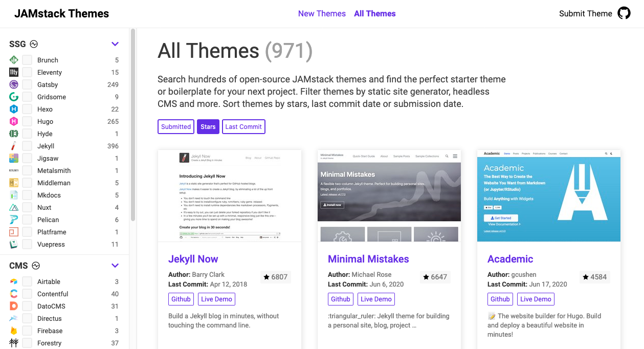The width and height of the screenshot is (644, 349).
Task: Click the Academic preview thumbnail
Action: [x=549, y=195]
